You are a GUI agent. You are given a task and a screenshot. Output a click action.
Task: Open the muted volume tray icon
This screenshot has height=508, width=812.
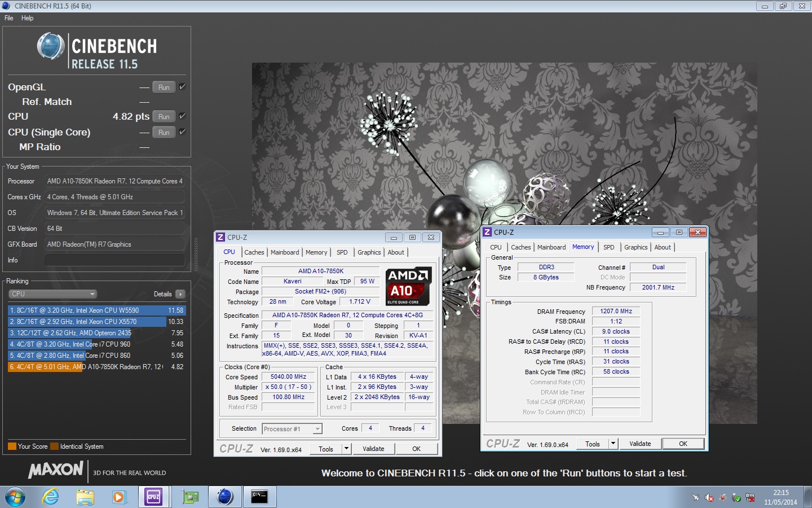709,497
